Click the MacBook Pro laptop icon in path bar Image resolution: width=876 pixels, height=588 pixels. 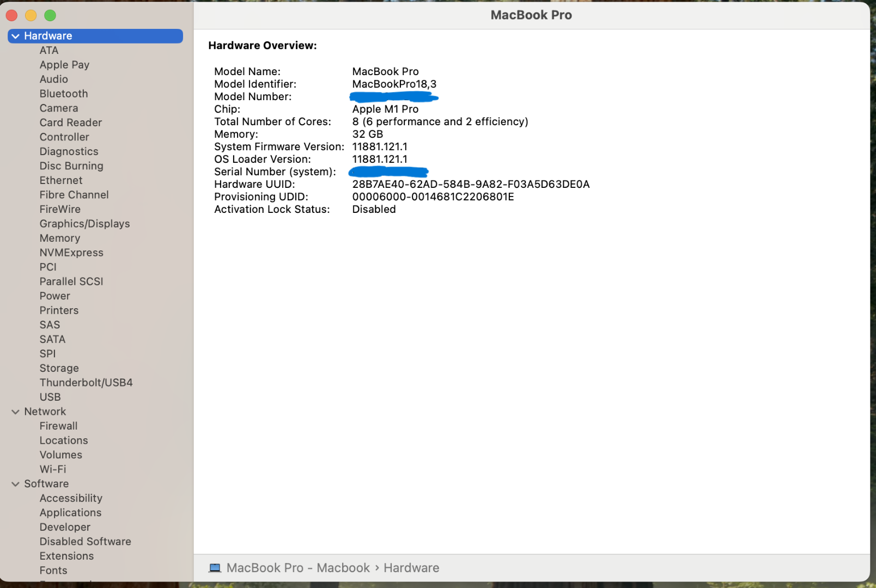coord(215,568)
